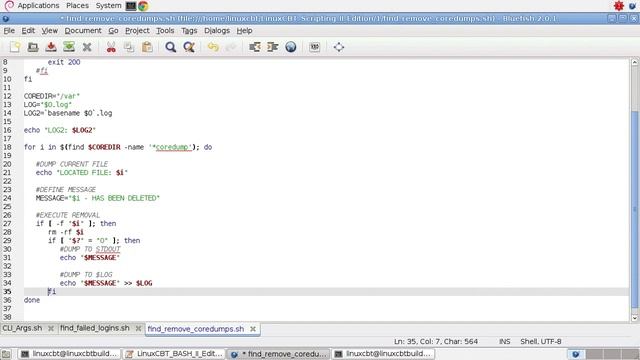Image resolution: width=640 pixels, height=360 pixels.
Task: Click the Debian logo in top panel
Action: tap(9, 6)
